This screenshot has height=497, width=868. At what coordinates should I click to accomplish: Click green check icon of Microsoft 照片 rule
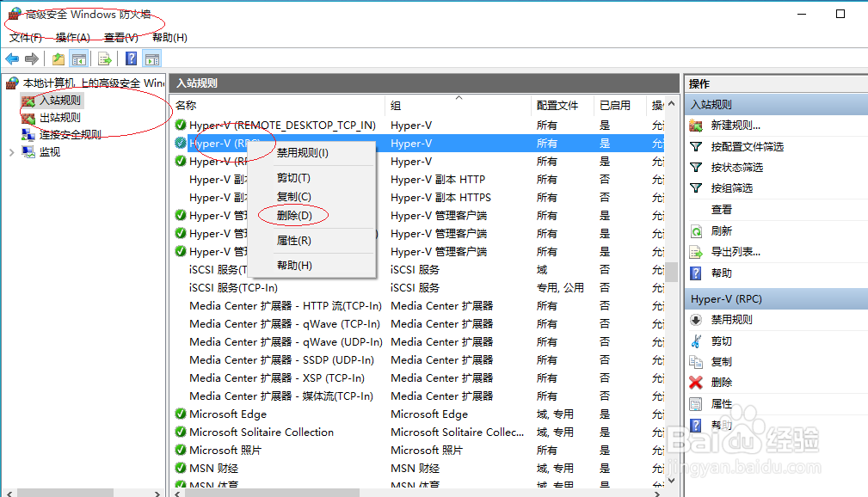click(181, 450)
